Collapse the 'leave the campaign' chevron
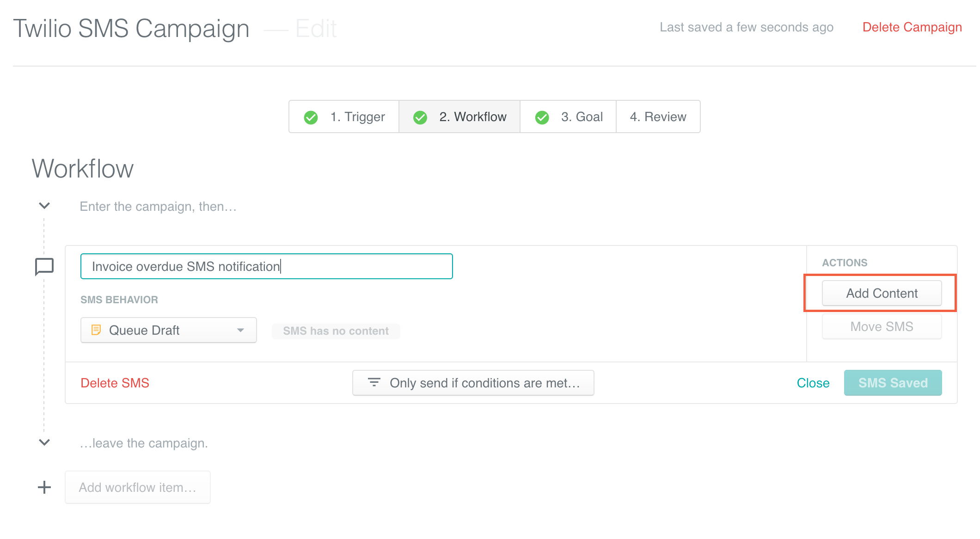 click(x=44, y=442)
